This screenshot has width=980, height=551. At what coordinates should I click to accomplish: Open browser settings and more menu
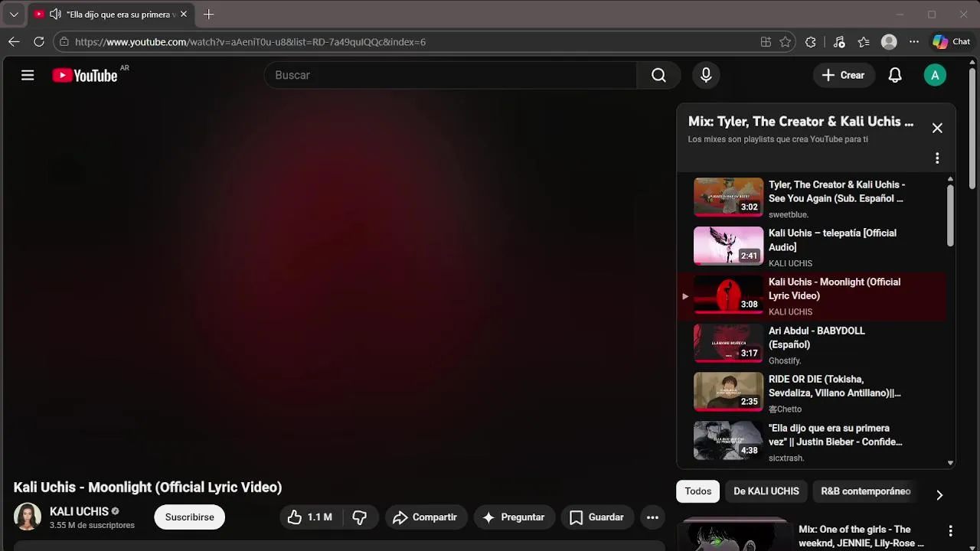click(x=914, y=42)
